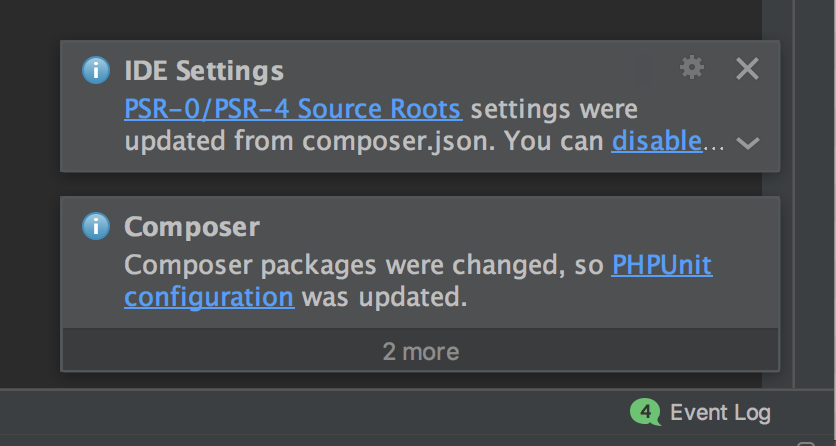Click the Composer notification title
836x446 pixels.
(x=192, y=227)
